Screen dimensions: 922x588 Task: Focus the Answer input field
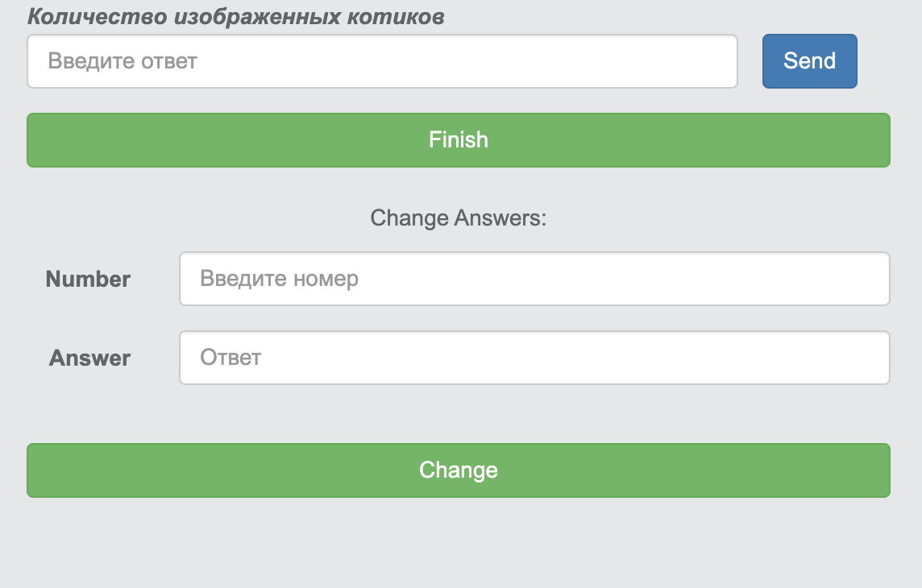tap(534, 358)
